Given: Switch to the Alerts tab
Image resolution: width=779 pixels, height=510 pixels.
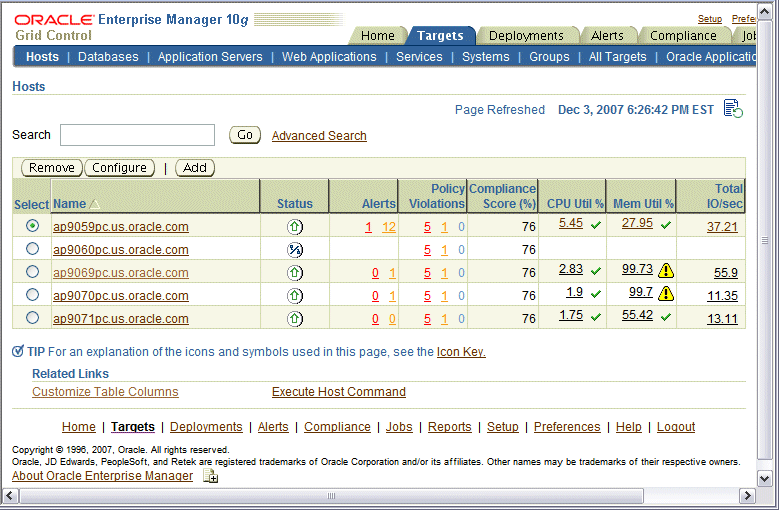Looking at the screenshot, I should [607, 36].
